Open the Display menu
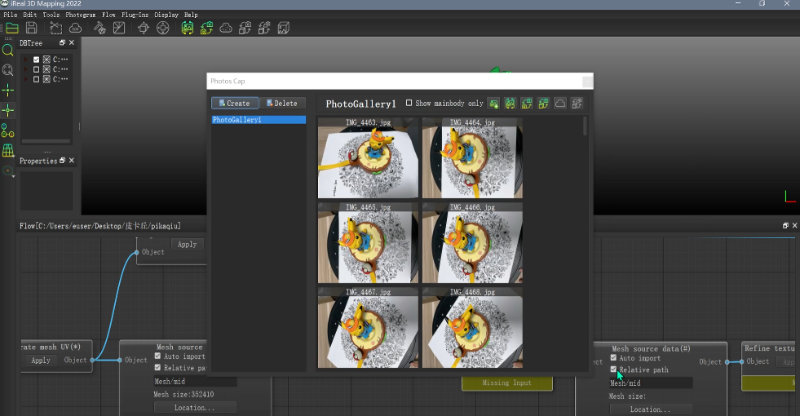Viewport: 800px width, 416px height. click(x=166, y=15)
